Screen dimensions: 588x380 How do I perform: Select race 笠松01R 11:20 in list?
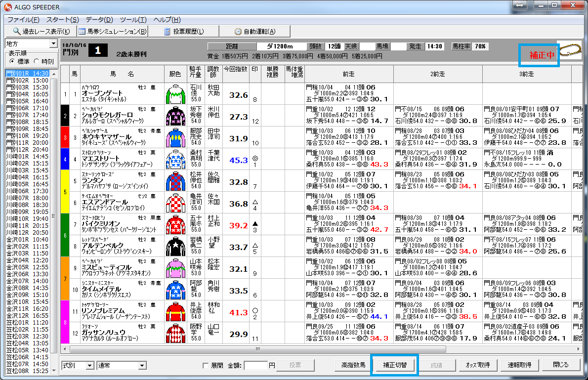tap(27, 323)
